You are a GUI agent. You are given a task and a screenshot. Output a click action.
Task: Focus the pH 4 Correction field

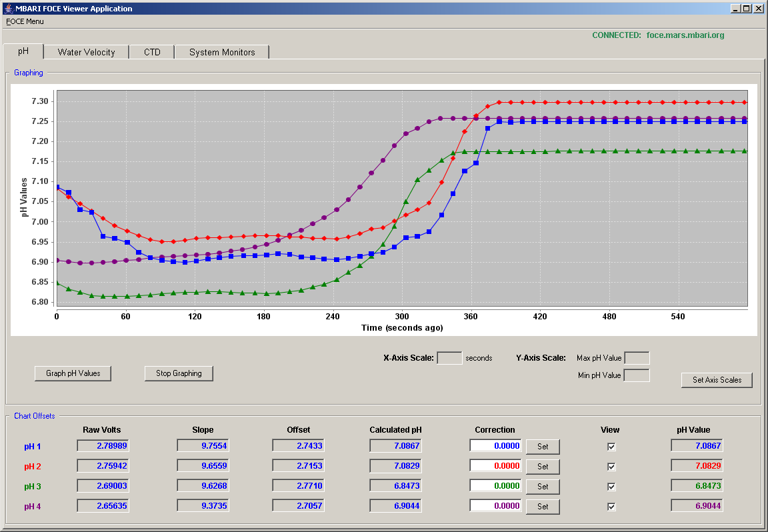tap(495, 505)
